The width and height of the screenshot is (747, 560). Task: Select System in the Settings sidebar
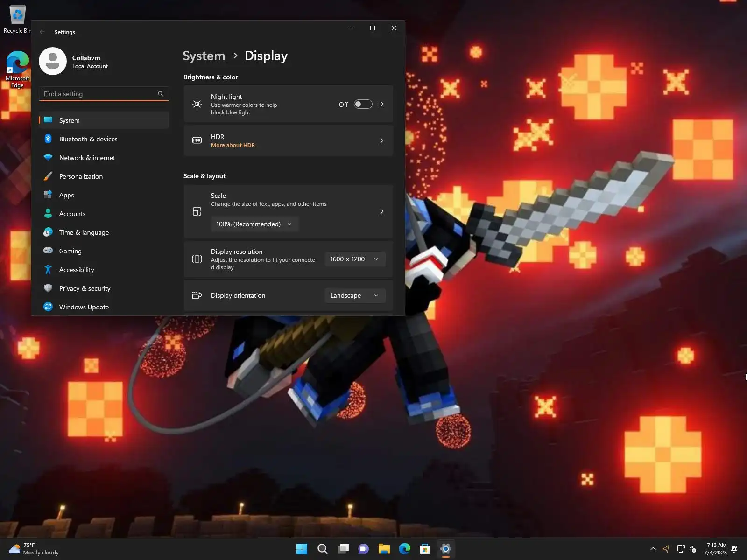pos(104,120)
